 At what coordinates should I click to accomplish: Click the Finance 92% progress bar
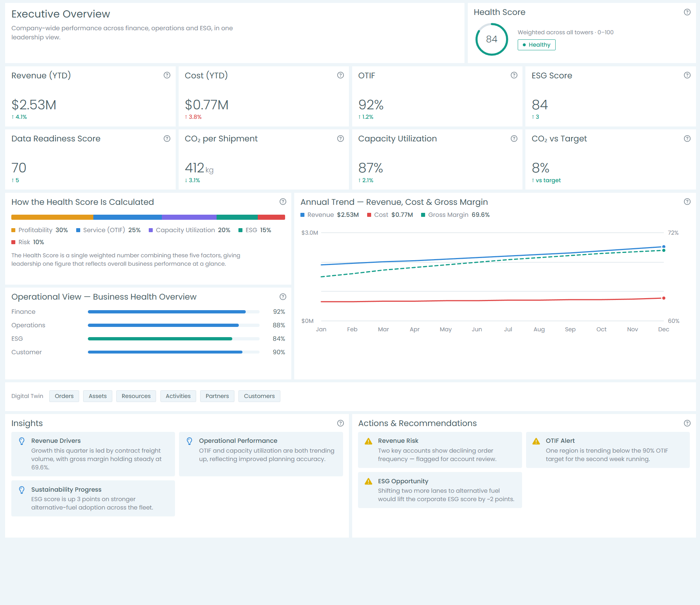174,312
